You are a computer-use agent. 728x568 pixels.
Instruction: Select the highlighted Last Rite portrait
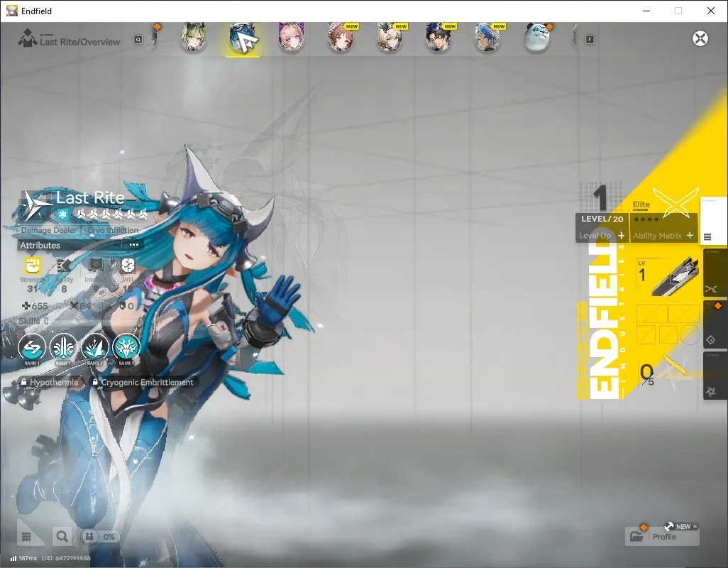click(243, 38)
